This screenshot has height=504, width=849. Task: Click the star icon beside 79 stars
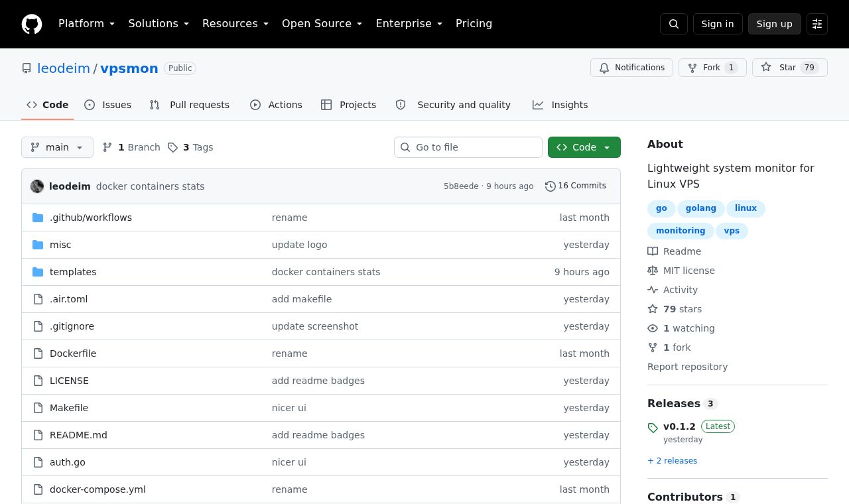tap(653, 309)
